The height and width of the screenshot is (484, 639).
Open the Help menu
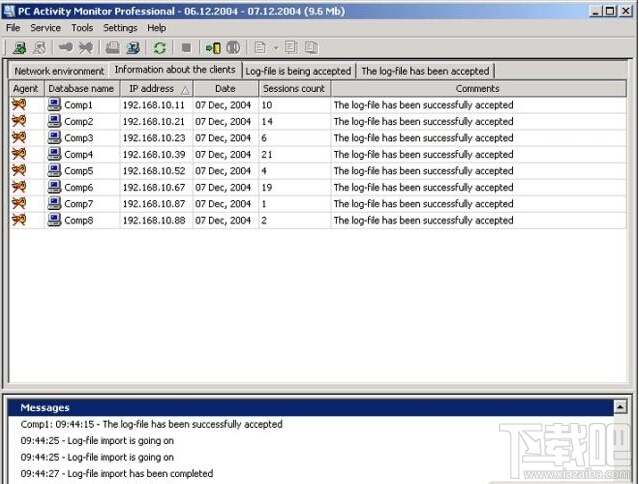coord(156,28)
